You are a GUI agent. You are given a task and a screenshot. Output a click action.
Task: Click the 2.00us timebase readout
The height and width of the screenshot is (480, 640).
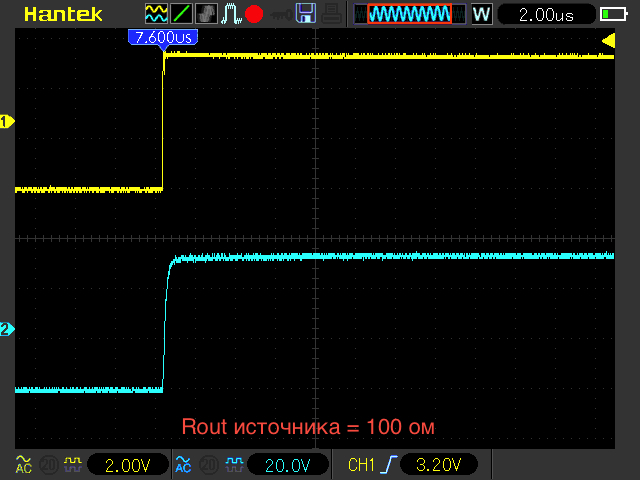[546, 15]
